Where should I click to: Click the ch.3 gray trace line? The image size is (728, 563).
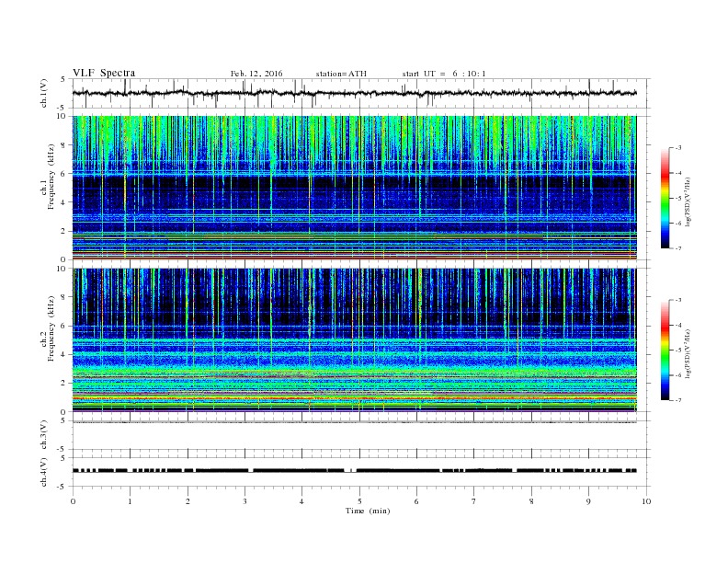pos(354,422)
